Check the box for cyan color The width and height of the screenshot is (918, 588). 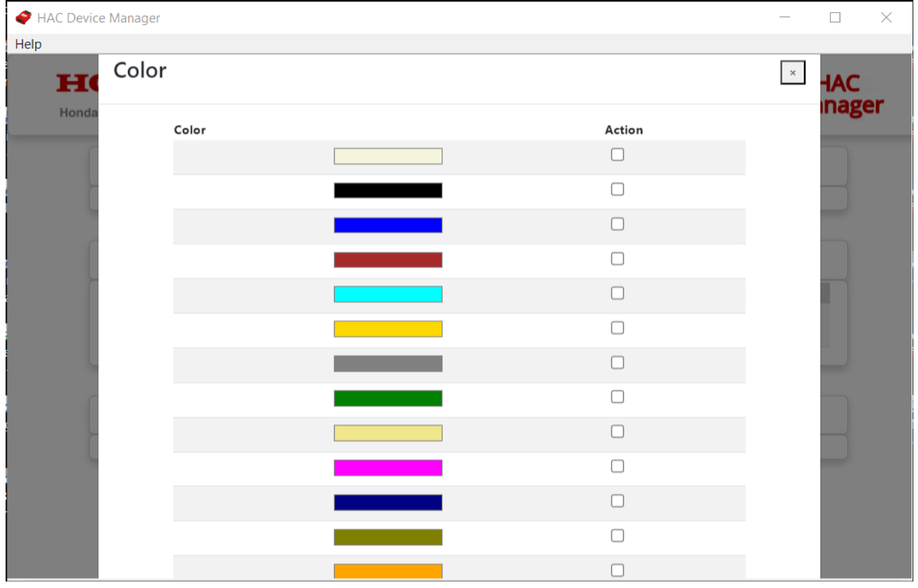pos(617,293)
